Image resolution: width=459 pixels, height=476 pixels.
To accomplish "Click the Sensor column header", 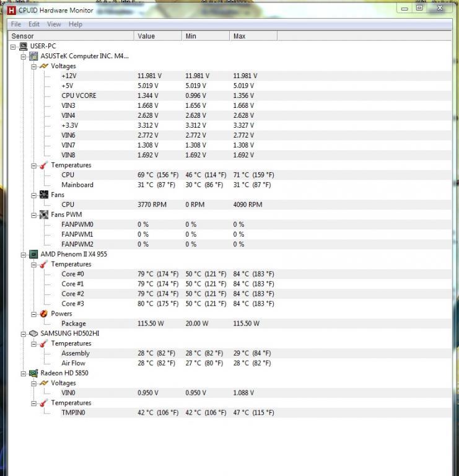I will [71, 36].
